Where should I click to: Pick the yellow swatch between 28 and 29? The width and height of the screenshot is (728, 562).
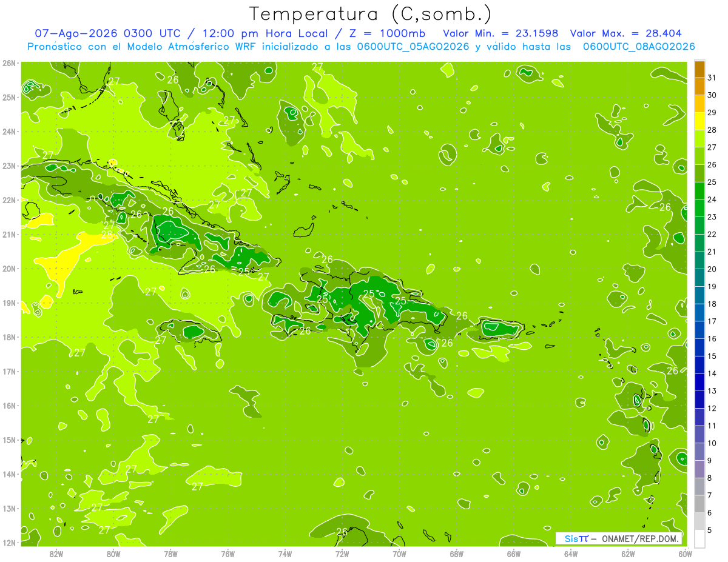coord(699,121)
